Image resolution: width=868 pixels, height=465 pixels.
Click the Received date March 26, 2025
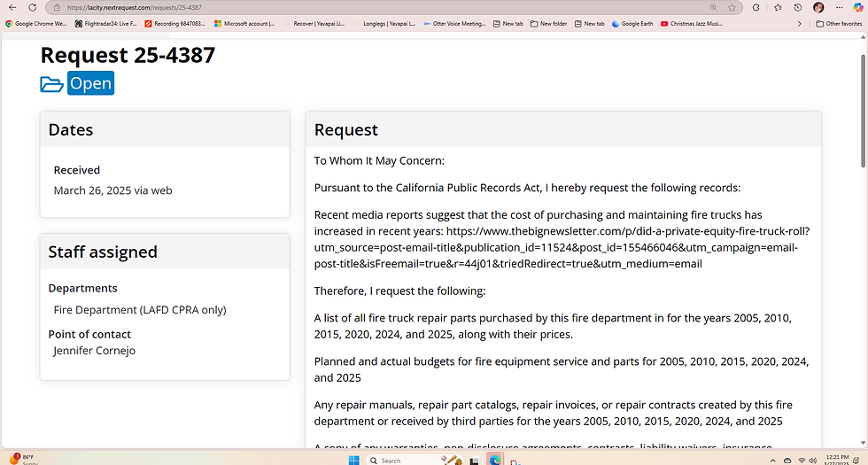pyautogui.click(x=113, y=190)
